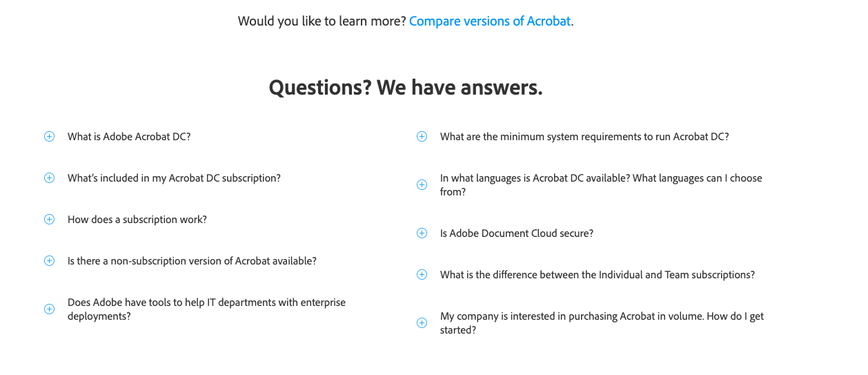Click plus icon for non-subscription version question

tap(49, 261)
